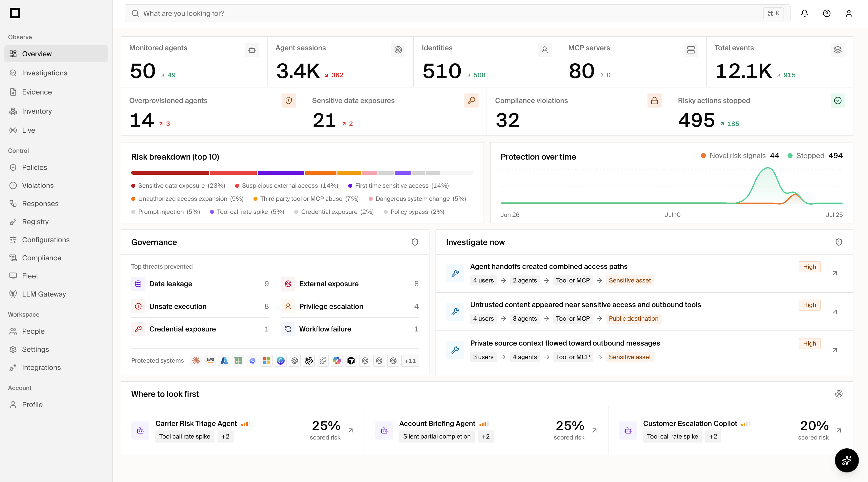Click the Data leakage threat row
The height and width of the screenshot is (482, 868).
[x=200, y=284]
